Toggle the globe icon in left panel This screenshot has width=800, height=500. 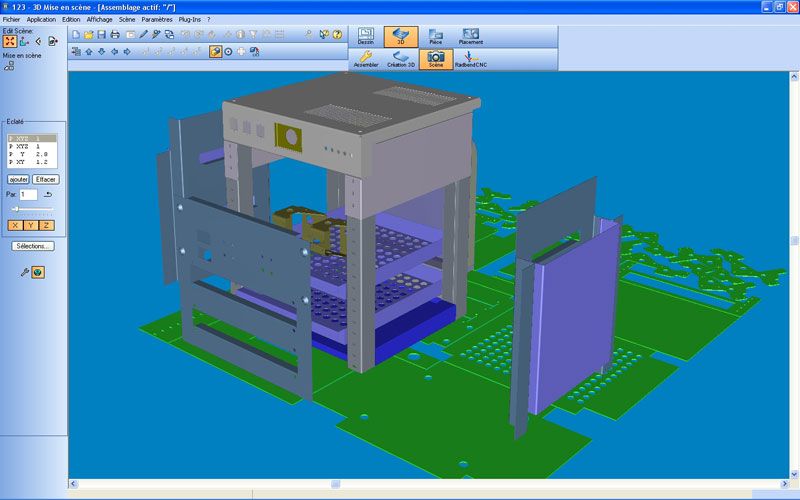coord(38,272)
